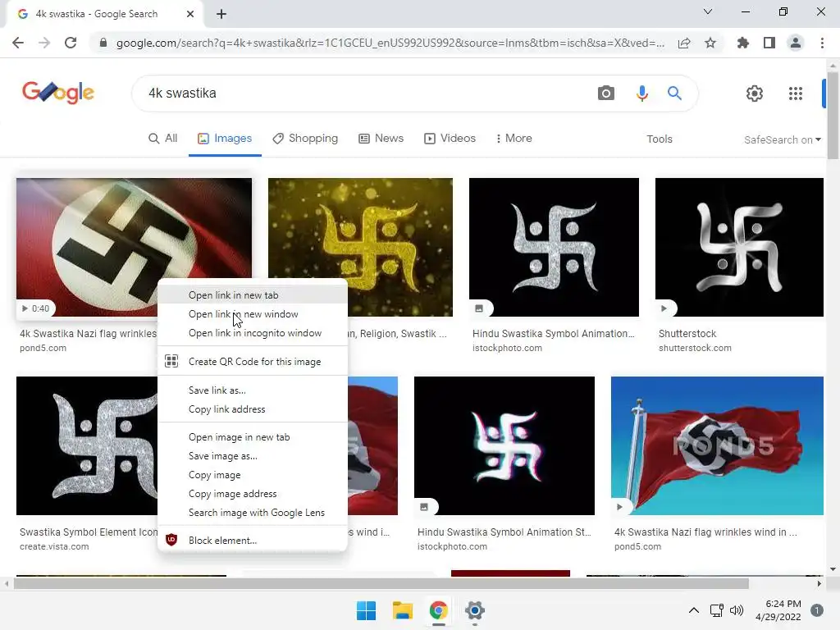This screenshot has width=840, height=630.
Task: Open the Shutterstock silver symbol thumbnail
Action: click(x=739, y=247)
